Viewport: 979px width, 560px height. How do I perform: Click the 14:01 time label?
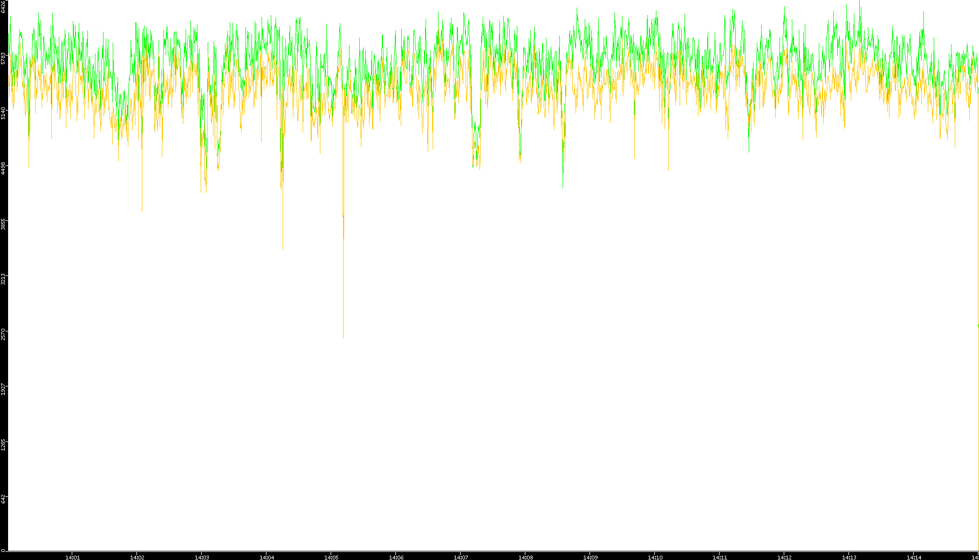pos(72,557)
